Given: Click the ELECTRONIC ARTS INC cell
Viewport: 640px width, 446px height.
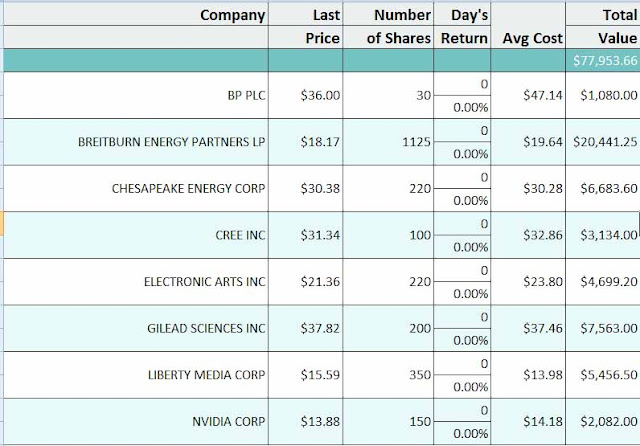Looking at the screenshot, I should coord(205,282).
